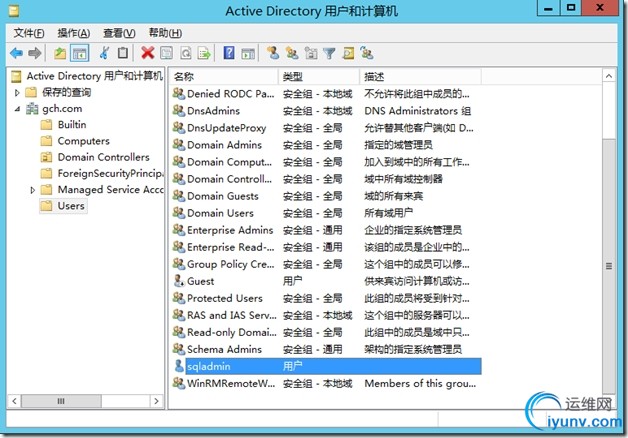Delete selected object with red X icon
Screen dimensions: 628x438
148,53
